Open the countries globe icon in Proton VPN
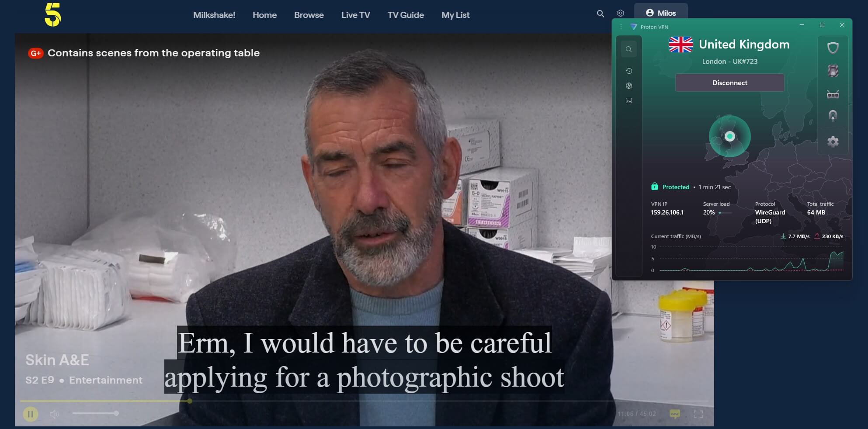The height and width of the screenshot is (429, 868). coord(628,86)
